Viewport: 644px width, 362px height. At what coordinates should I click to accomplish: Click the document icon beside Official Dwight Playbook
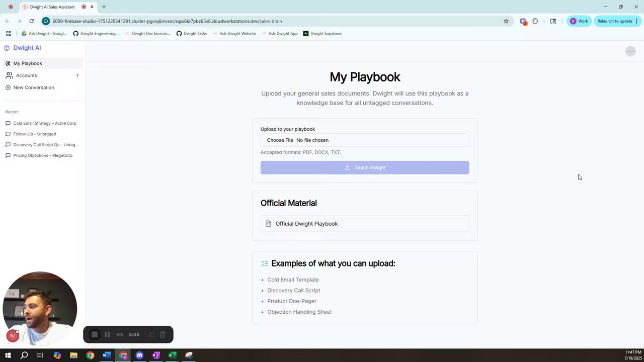pos(268,224)
